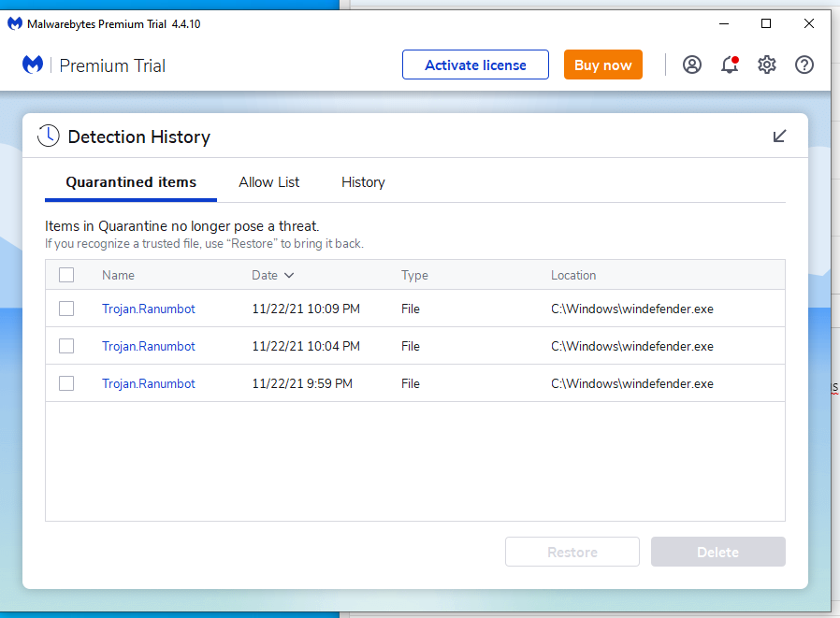Click the File type in the 10:09 PM row
Viewport: 840px width, 618px height.
click(x=411, y=309)
